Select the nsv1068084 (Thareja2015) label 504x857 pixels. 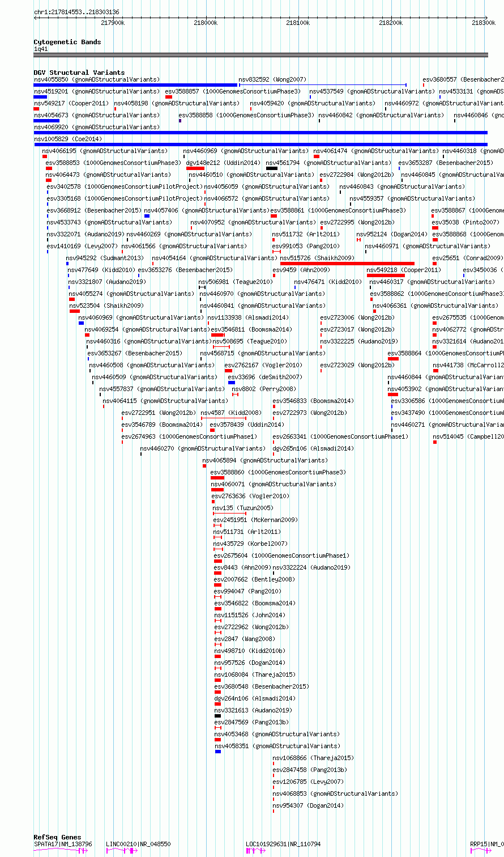coord(255,674)
